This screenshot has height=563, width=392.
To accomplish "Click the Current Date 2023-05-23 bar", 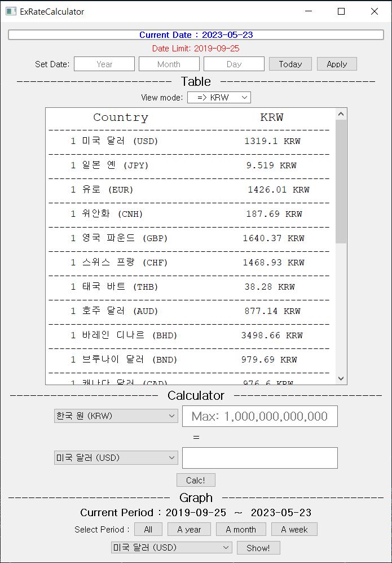I will coord(196,35).
